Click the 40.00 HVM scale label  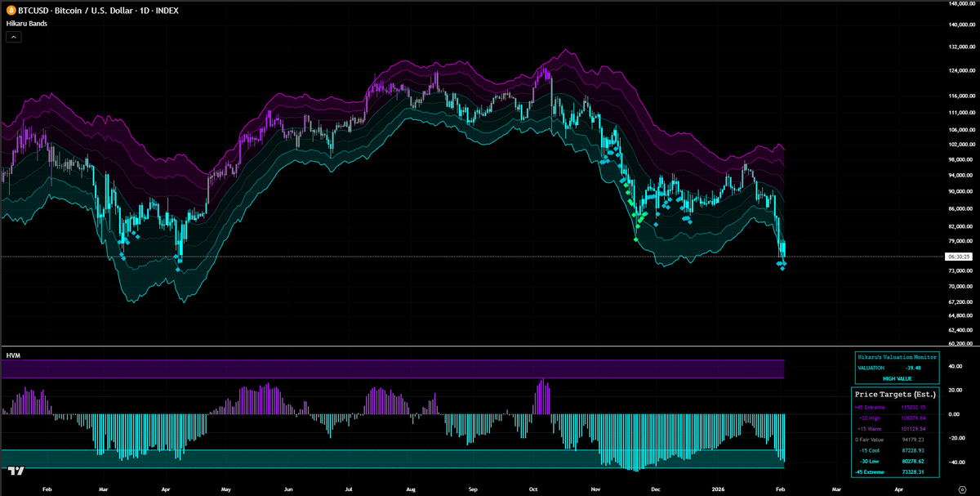click(957, 366)
